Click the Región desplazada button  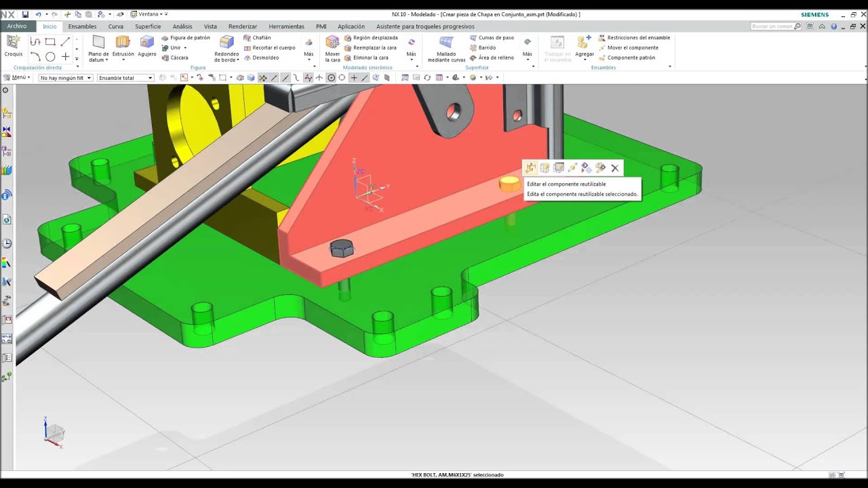pos(371,38)
